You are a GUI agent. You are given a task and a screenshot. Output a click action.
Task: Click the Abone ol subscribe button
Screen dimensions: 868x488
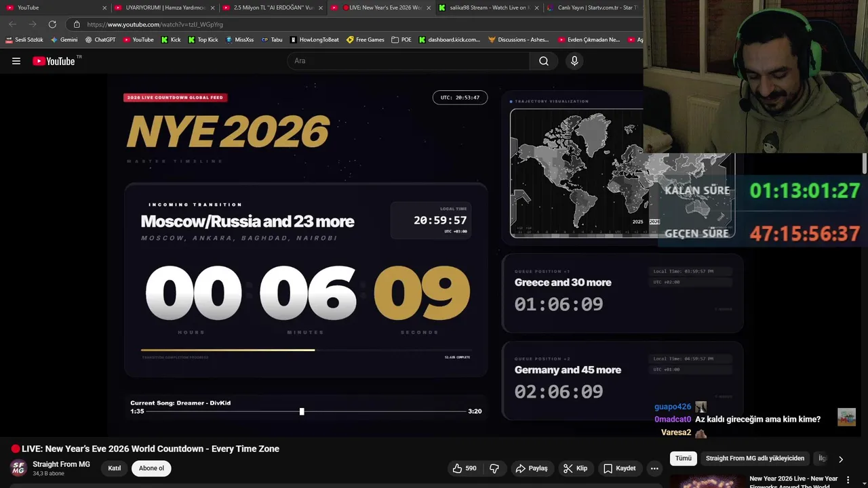pos(151,468)
